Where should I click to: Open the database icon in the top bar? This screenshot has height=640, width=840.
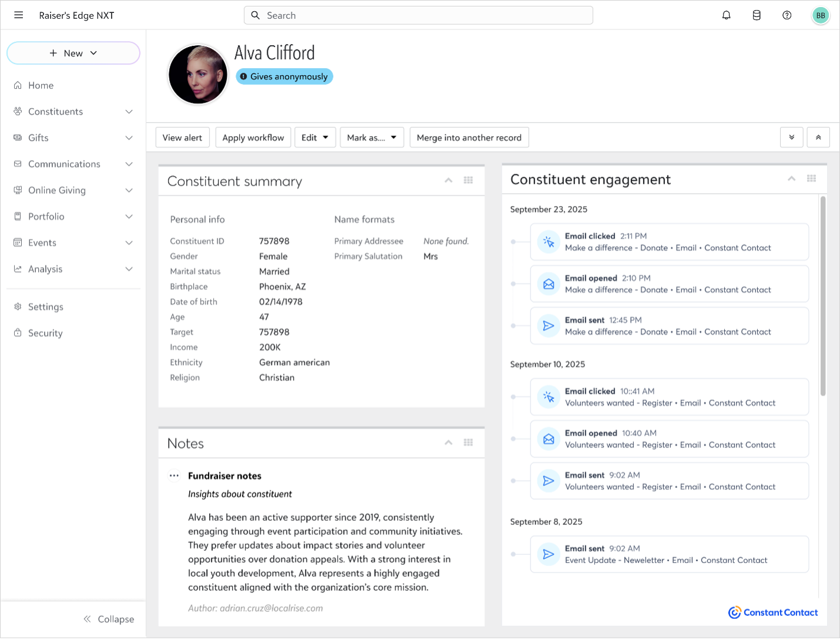click(757, 15)
